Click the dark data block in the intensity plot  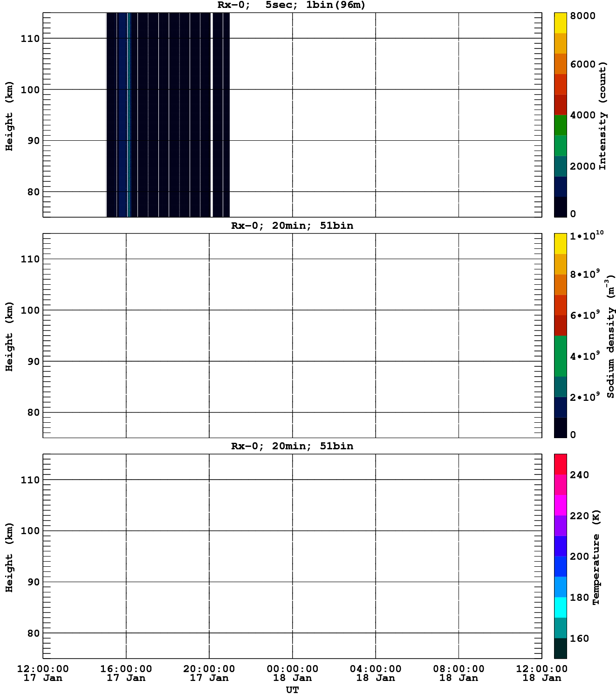[168, 115]
